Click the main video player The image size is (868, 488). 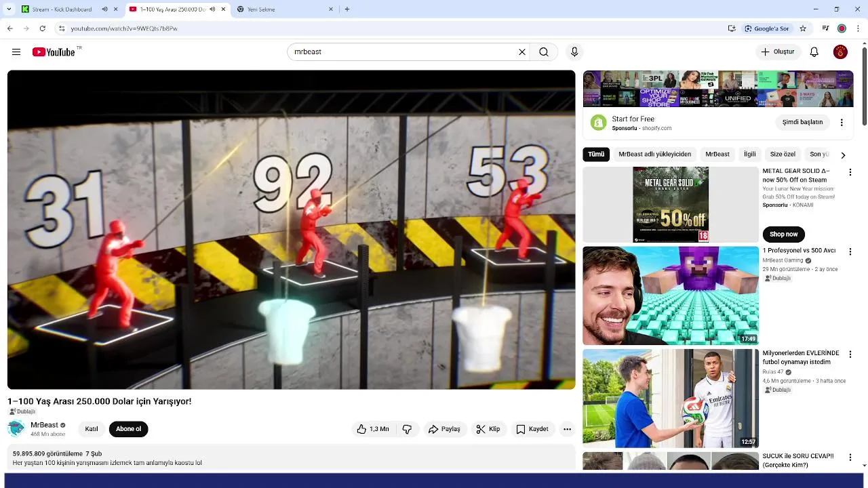pyautogui.click(x=291, y=230)
